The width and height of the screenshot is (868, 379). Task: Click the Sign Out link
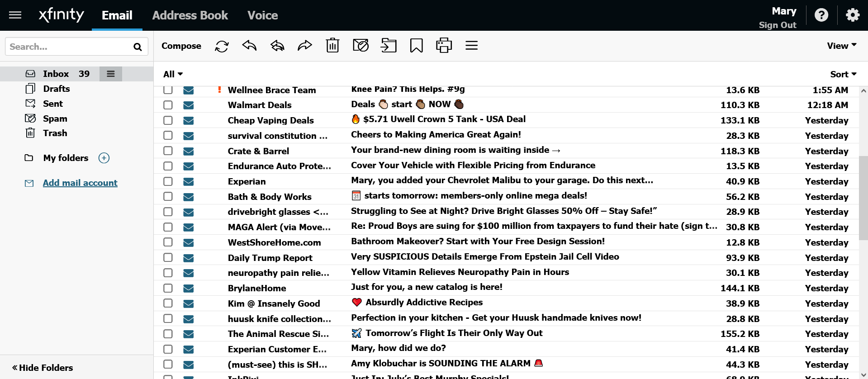tap(778, 25)
